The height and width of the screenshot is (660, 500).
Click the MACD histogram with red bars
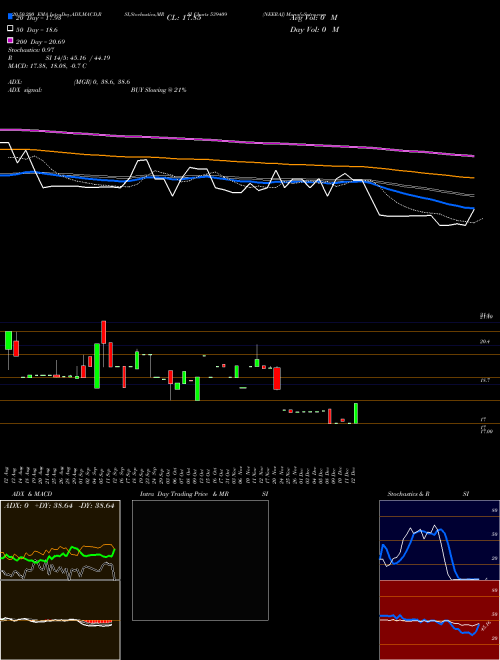point(60,620)
